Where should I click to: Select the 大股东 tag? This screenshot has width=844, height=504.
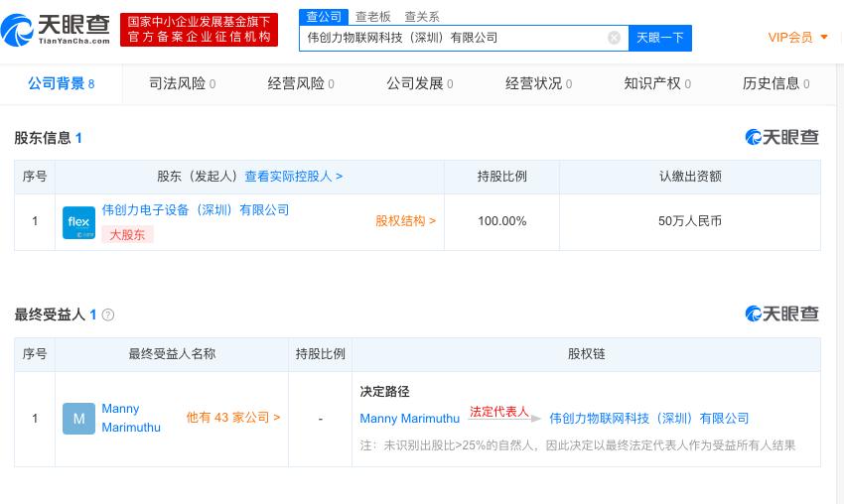(127, 234)
